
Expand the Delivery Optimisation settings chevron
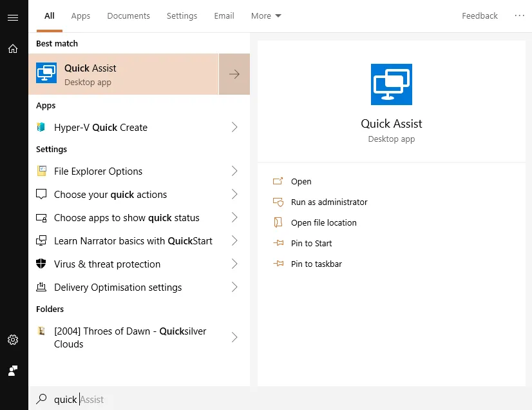point(234,287)
